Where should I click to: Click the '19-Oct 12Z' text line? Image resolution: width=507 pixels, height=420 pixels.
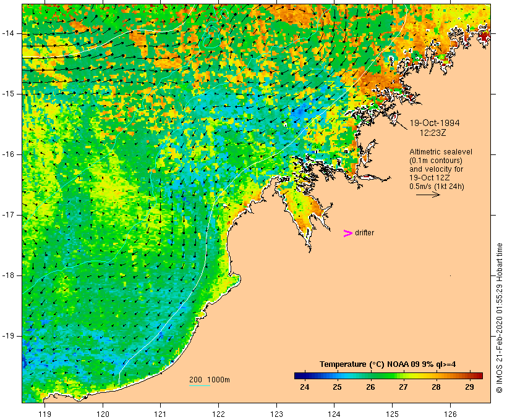pyautogui.click(x=429, y=178)
